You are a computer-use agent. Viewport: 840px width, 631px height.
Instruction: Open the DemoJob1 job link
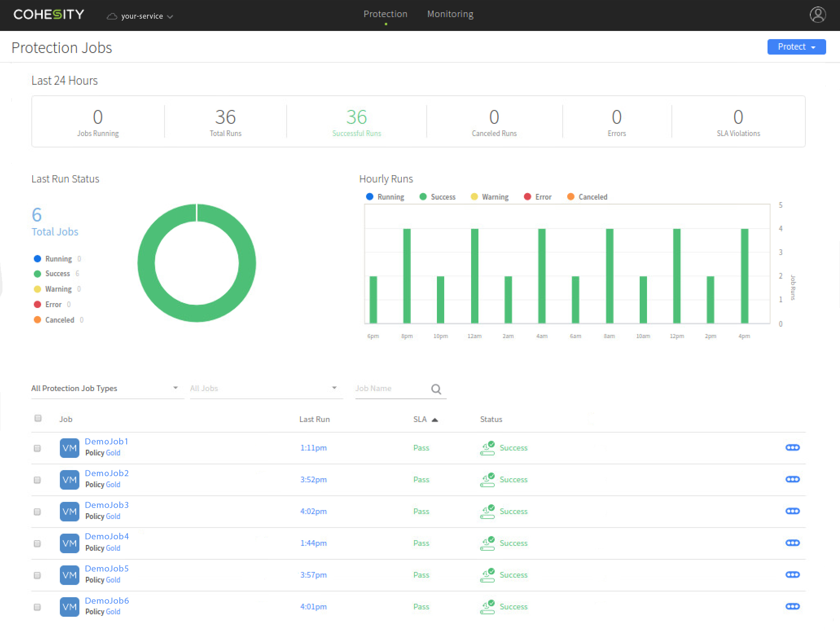pos(106,441)
